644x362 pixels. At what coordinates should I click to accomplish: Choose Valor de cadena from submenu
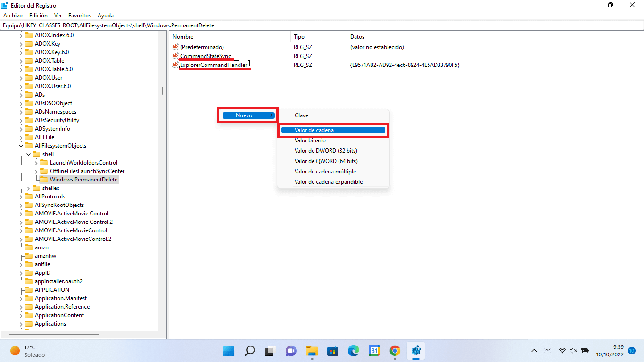[x=333, y=130]
